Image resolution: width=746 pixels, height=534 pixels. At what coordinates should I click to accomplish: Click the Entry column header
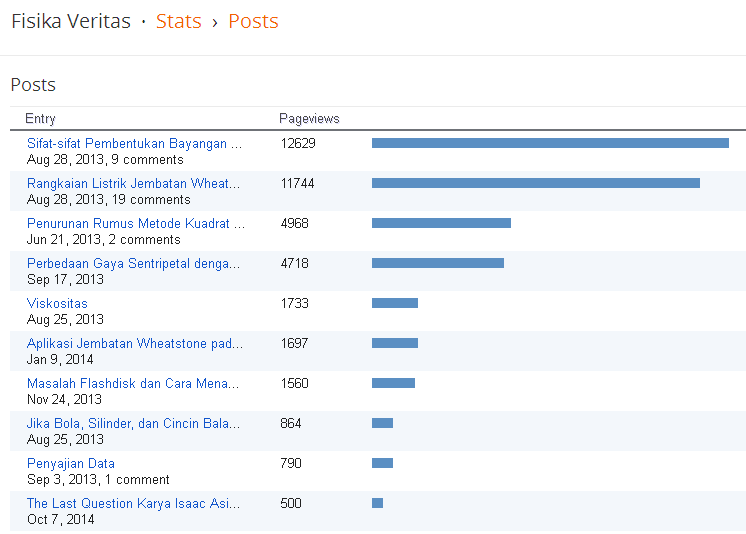[x=40, y=119]
